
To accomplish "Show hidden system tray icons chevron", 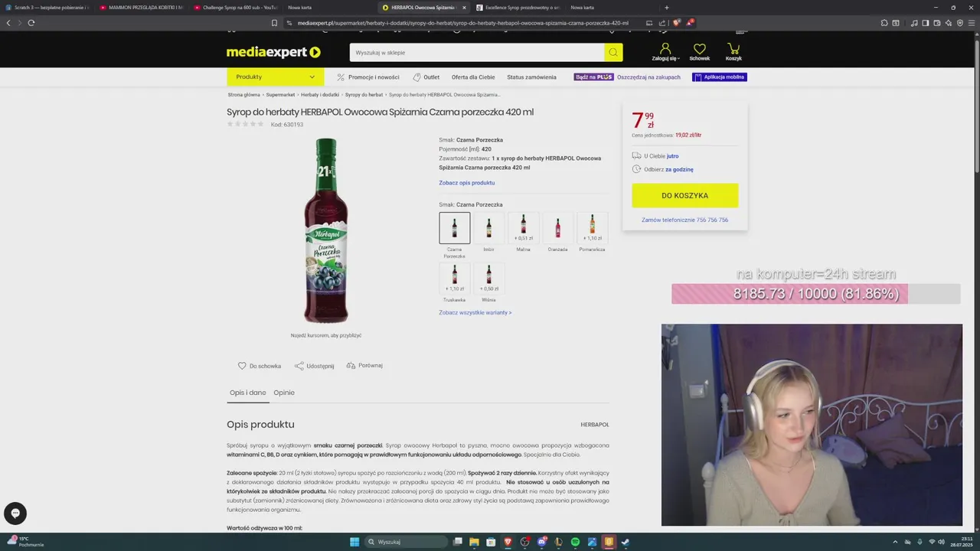I will (x=895, y=542).
